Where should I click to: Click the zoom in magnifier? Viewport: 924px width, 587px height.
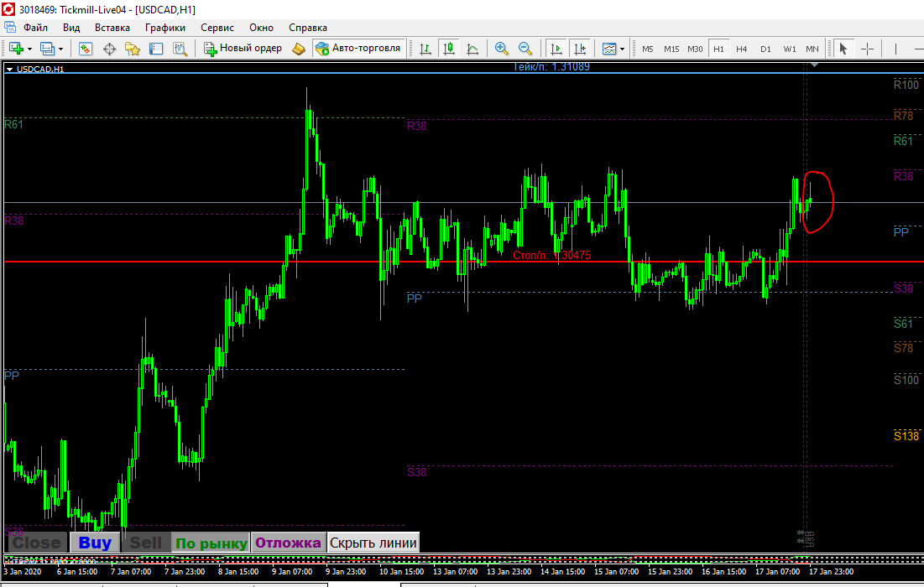502,49
